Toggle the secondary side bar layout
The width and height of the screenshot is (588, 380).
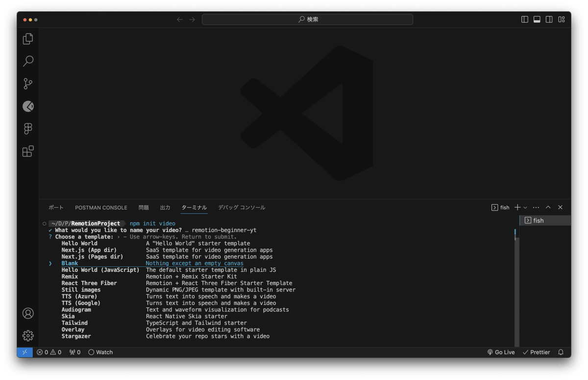tap(549, 20)
